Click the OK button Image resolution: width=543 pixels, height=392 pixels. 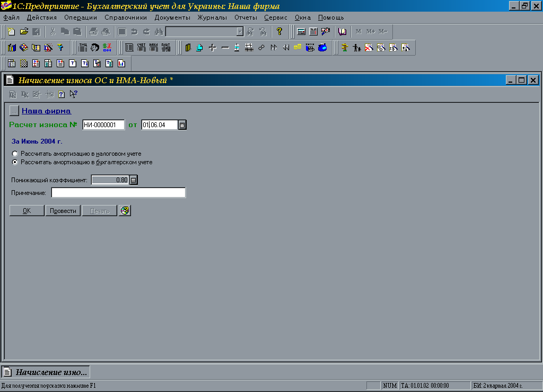(27, 211)
